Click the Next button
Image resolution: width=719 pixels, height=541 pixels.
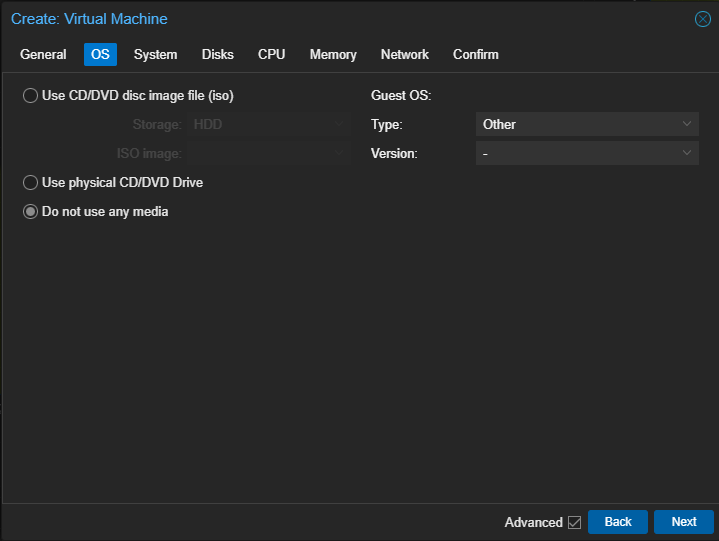point(683,522)
